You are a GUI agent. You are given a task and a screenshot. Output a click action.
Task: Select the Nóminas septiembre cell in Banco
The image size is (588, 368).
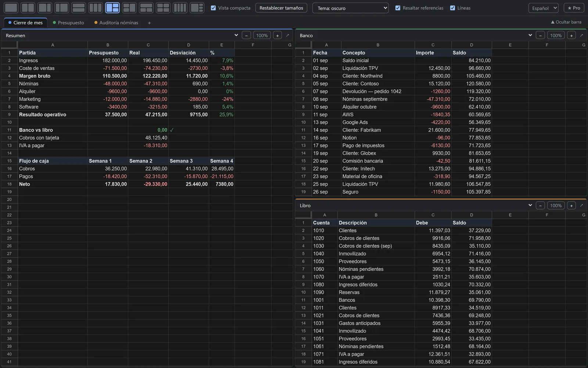[378, 99]
